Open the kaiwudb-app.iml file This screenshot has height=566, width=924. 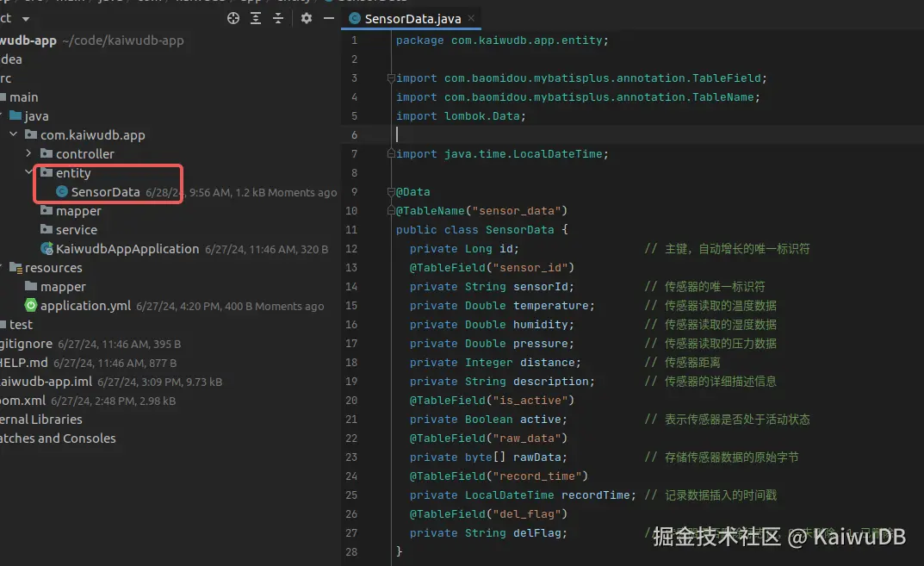pos(46,382)
